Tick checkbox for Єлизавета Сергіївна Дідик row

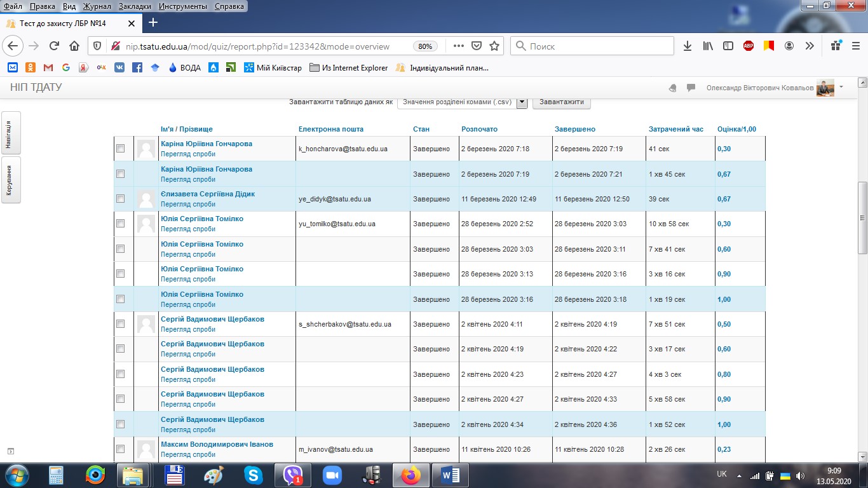pyautogui.click(x=121, y=199)
